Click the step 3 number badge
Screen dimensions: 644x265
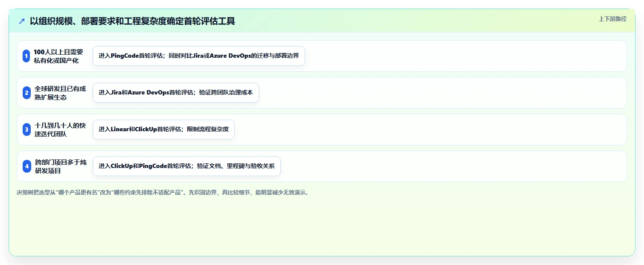coord(26,130)
